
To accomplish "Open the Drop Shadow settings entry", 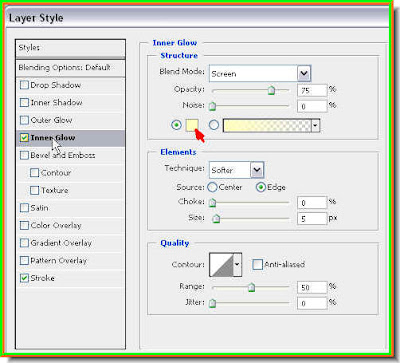I will point(55,85).
